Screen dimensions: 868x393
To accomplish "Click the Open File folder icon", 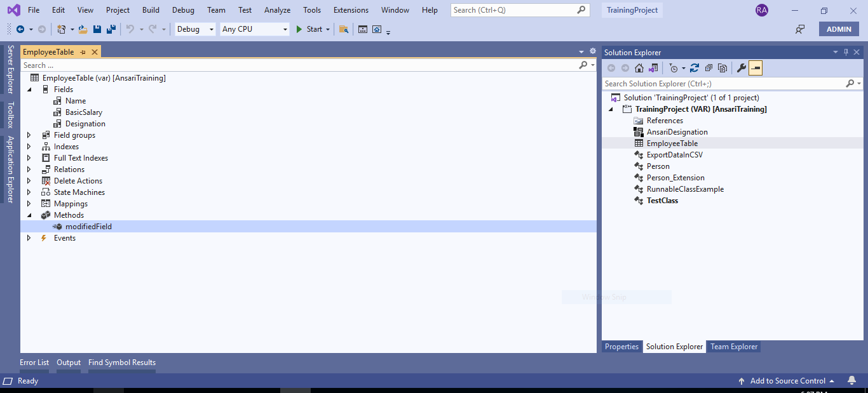I will [x=83, y=29].
